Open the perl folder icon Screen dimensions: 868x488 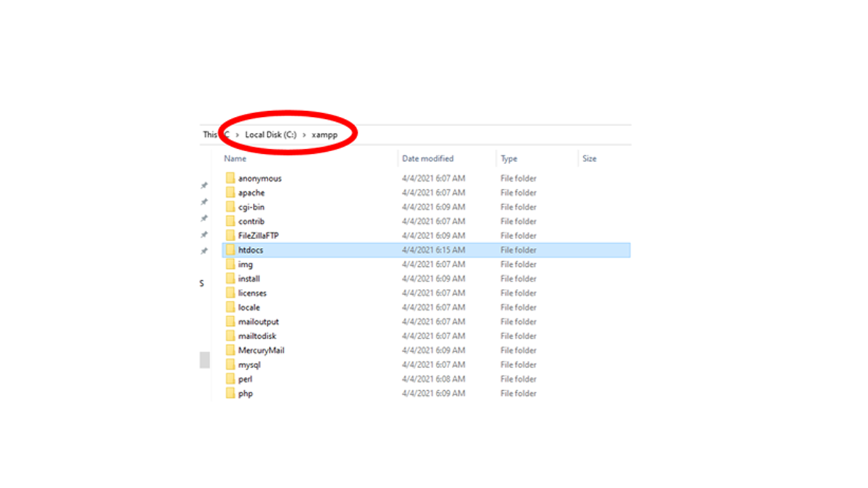tap(232, 379)
